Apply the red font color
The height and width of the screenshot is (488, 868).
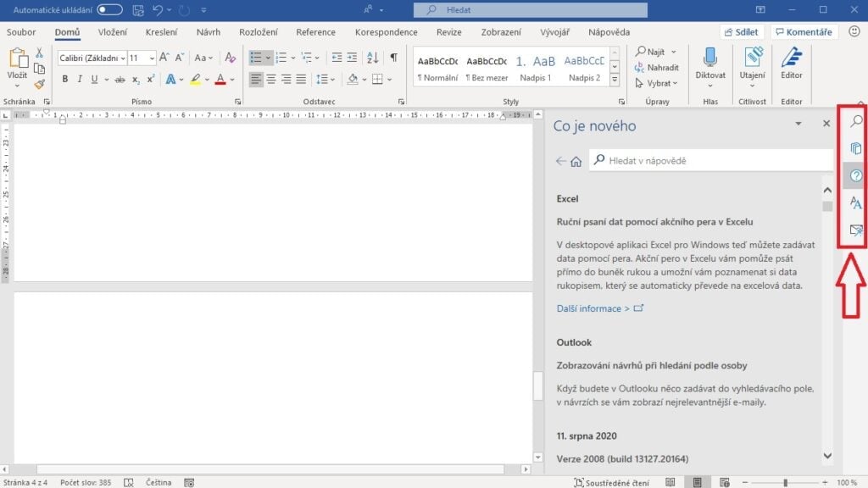click(x=220, y=79)
